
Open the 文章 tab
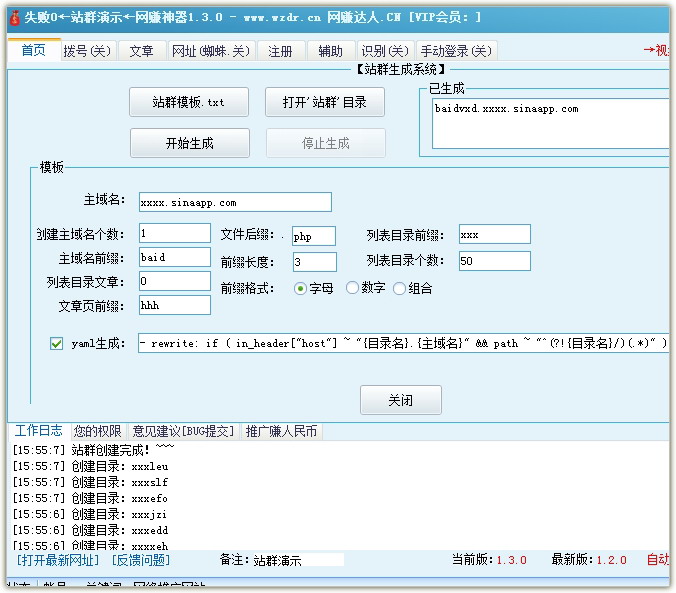click(x=141, y=51)
